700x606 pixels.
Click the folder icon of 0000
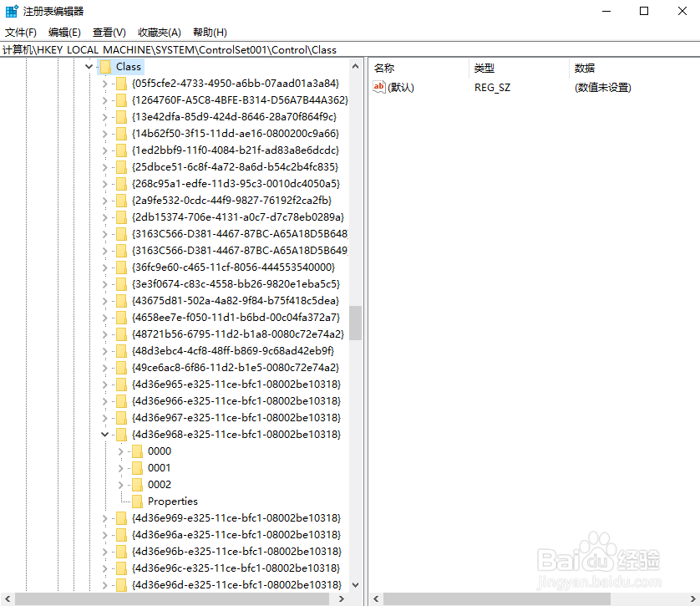click(138, 451)
